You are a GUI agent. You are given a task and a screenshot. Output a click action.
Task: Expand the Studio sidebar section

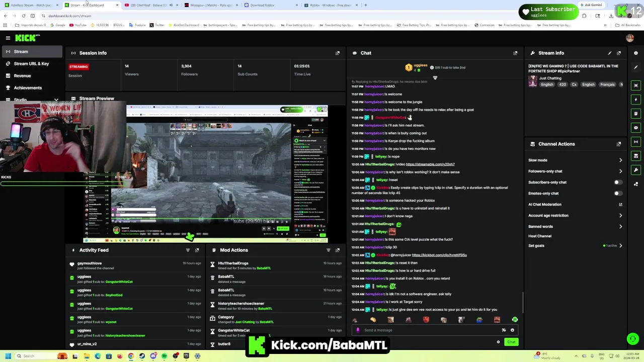(56, 100)
